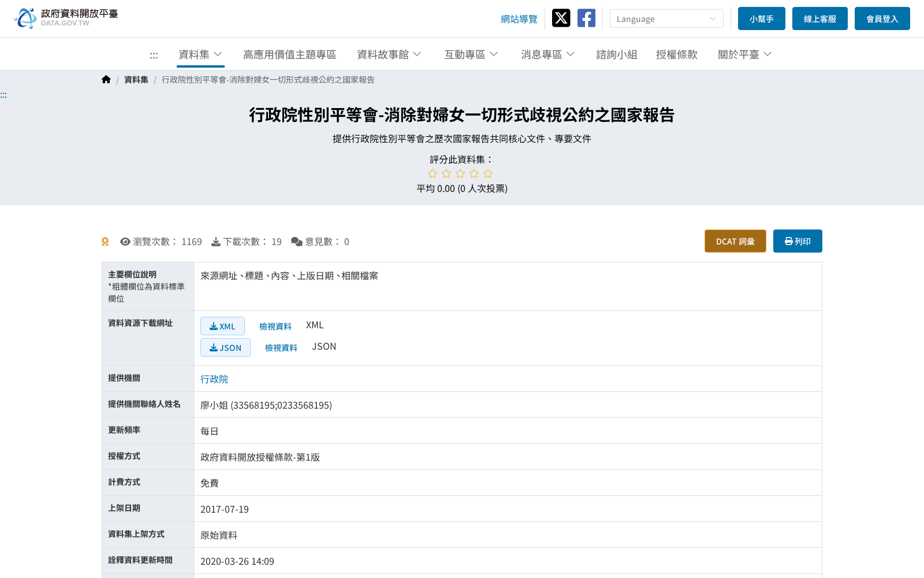Download the XML resource
This screenshot has height=578, width=924.
click(222, 326)
